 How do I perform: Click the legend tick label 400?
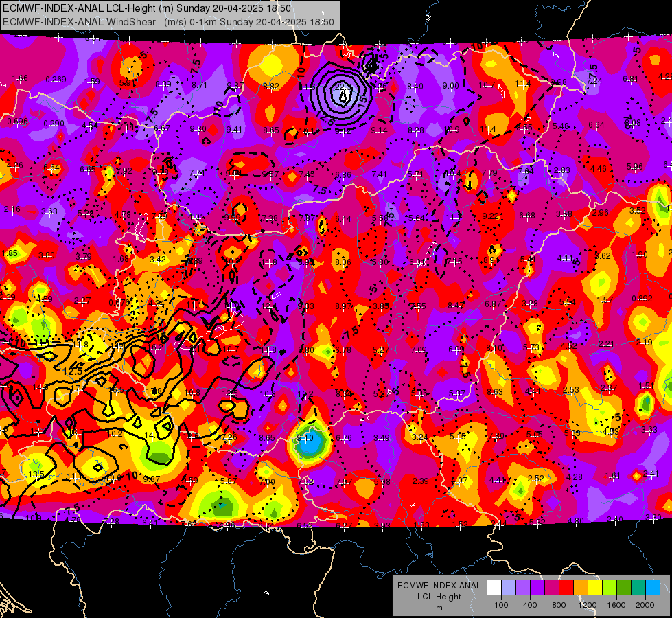[x=530, y=605]
